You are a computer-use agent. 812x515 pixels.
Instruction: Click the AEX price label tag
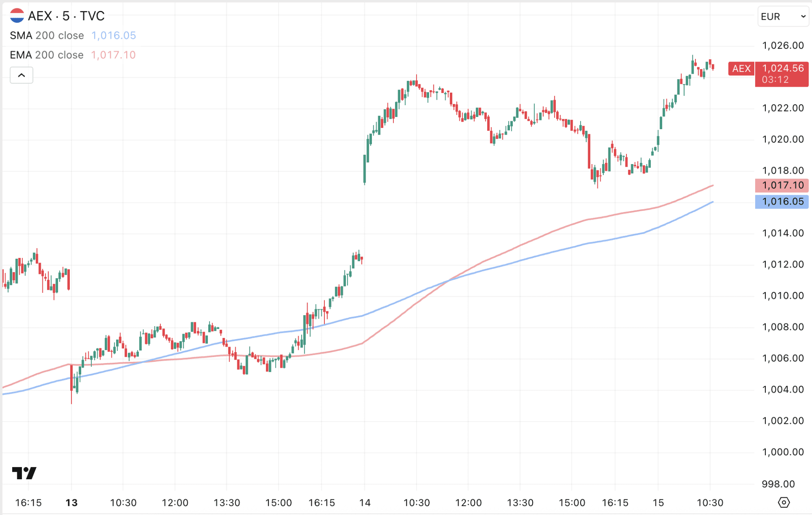click(x=741, y=69)
